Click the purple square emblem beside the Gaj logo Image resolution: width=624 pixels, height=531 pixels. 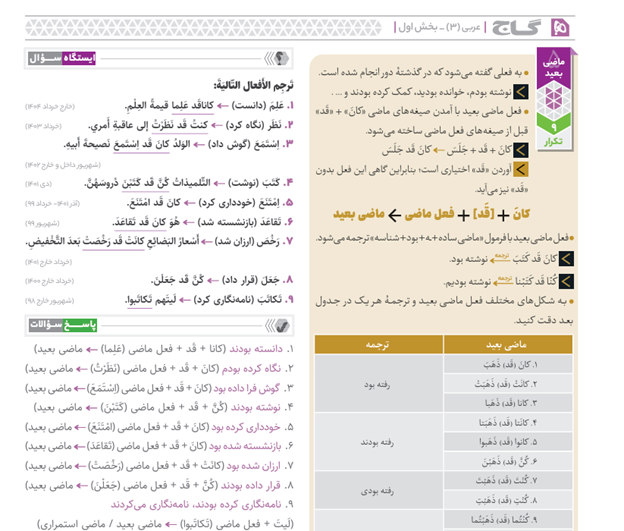click(560, 27)
